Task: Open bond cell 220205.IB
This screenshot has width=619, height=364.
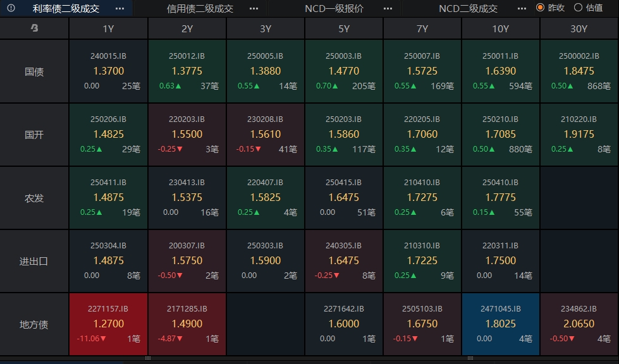Action: click(422, 135)
